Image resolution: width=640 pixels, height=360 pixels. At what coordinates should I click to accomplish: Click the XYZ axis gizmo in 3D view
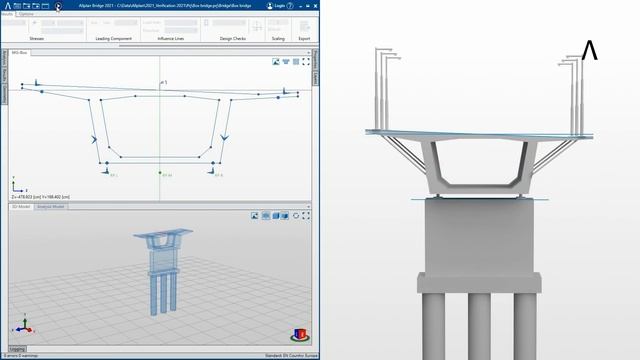24,324
